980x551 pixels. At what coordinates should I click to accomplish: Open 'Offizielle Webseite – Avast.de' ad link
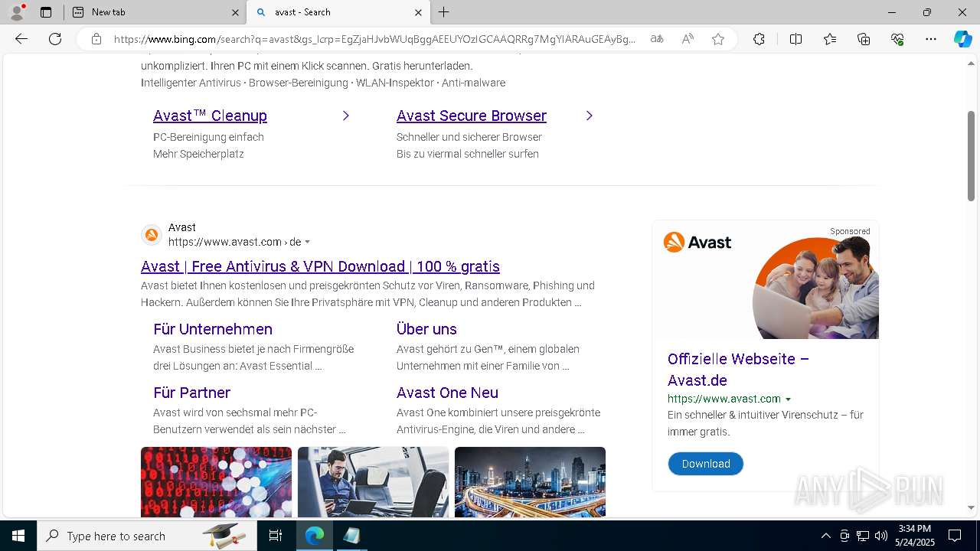[738, 370]
